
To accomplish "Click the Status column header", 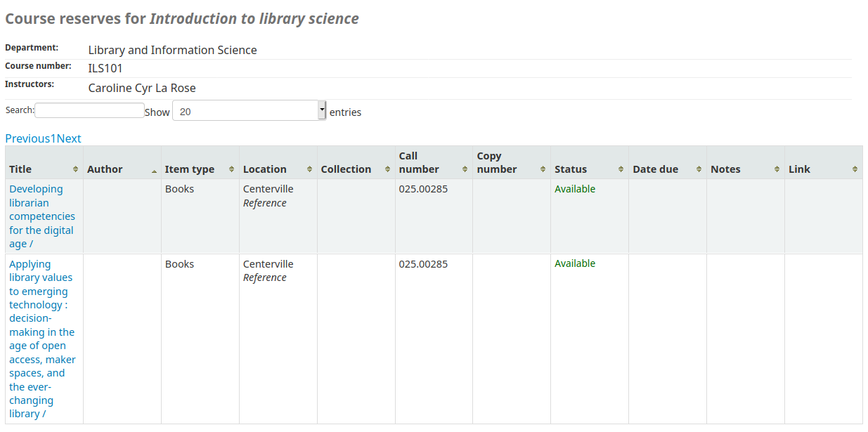I will pyautogui.click(x=590, y=163).
